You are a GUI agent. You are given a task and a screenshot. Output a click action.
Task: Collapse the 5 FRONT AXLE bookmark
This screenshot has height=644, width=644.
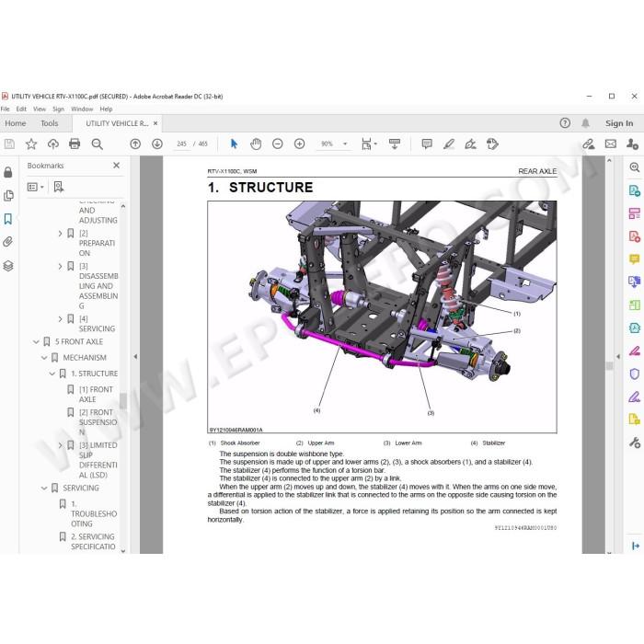tap(36, 341)
